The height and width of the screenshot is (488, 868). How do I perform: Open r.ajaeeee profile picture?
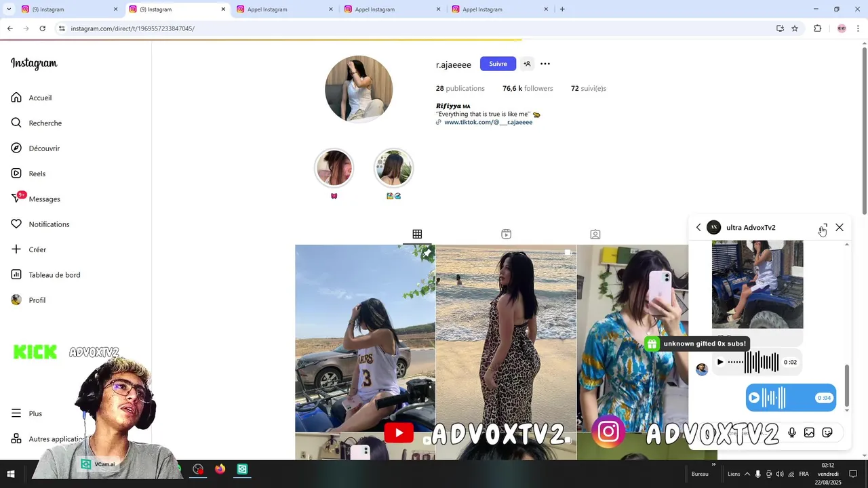[x=359, y=89]
